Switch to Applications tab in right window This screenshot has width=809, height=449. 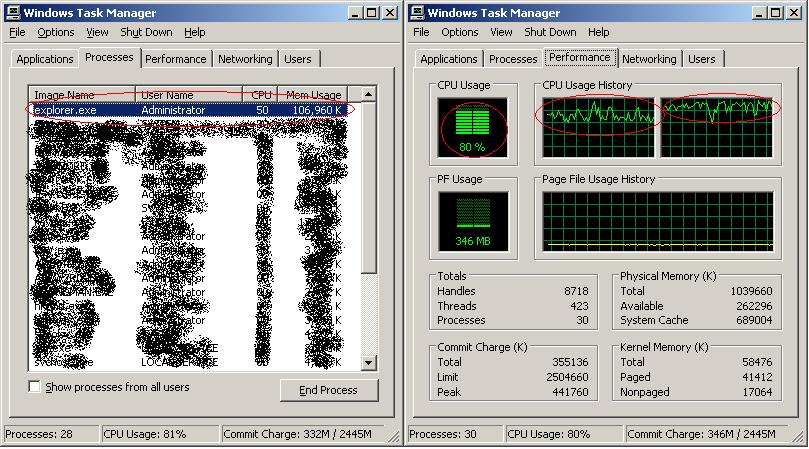tap(448, 59)
